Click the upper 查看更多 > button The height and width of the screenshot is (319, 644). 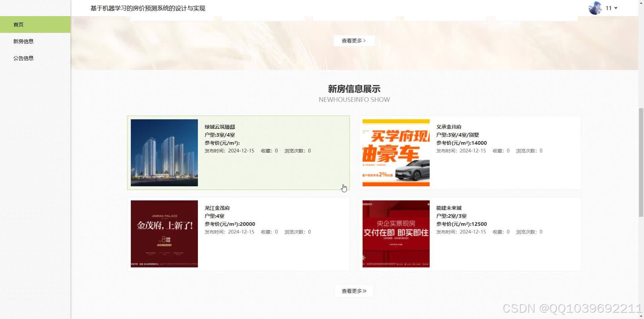coord(354,41)
